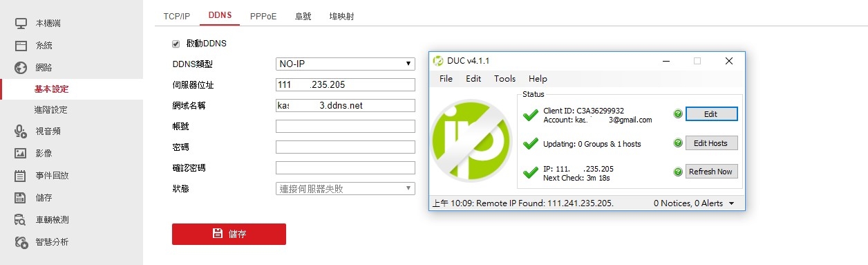Click the 事件回放 label in sidebar
This screenshot has width=868, height=265.
[x=52, y=176]
